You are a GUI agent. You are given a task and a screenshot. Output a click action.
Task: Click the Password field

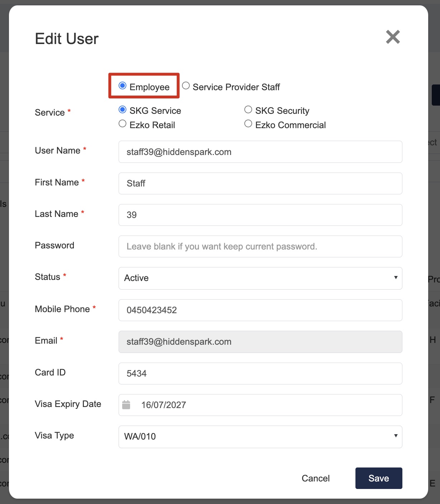[260, 246]
